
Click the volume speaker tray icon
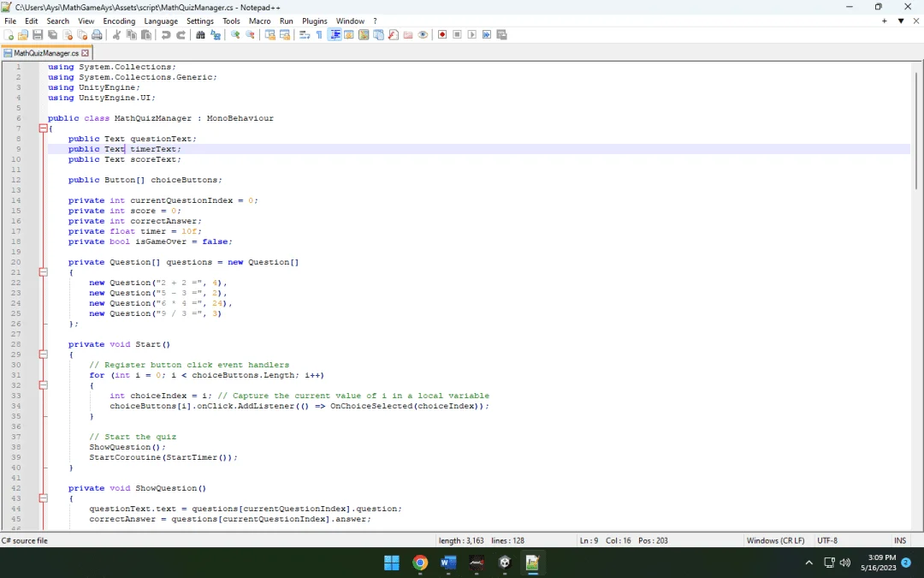click(x=845, y=563)
